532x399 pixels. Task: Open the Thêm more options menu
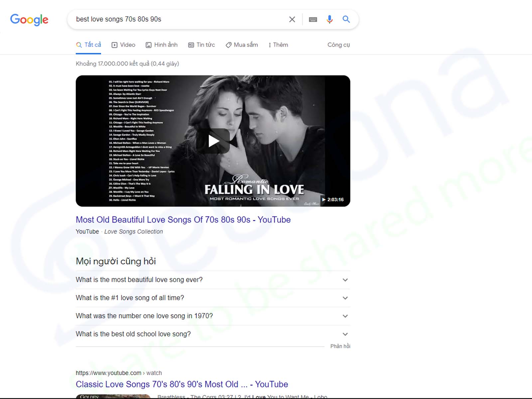tap(278, 45)
